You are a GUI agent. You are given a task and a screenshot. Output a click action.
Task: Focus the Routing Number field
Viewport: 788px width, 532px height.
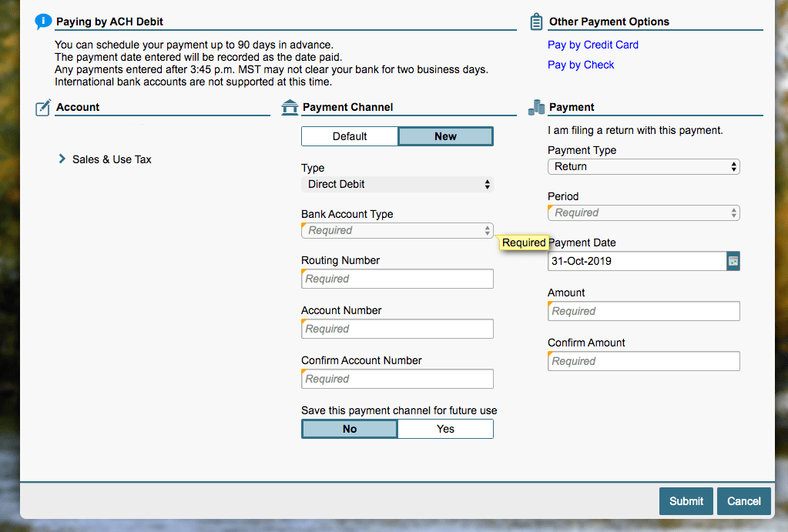pyautogui.click(x=397, y=279)
